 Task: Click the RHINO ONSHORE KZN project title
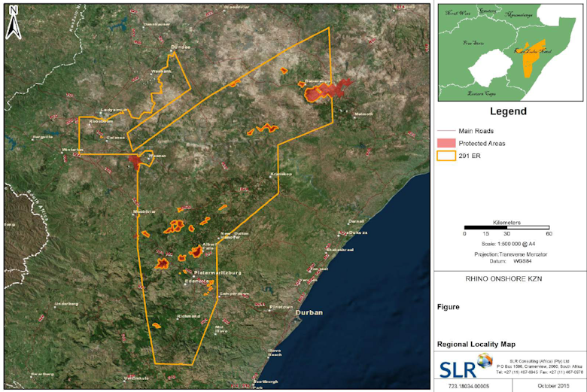[x=509, y=278]
